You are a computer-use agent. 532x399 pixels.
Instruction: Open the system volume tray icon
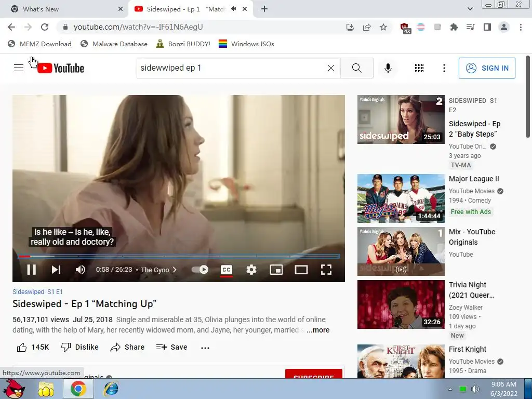[x=475, y=389]
